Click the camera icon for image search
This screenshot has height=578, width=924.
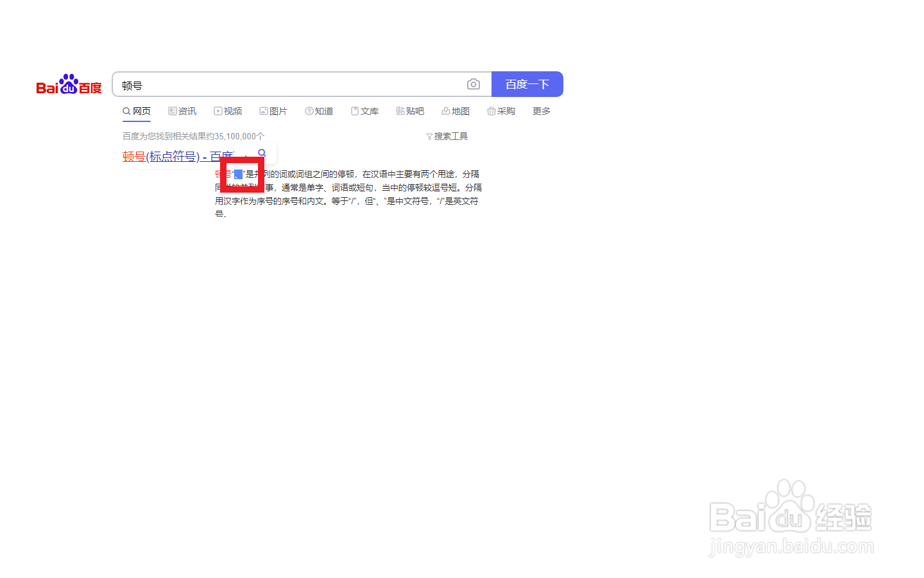[x=474, y=84]
